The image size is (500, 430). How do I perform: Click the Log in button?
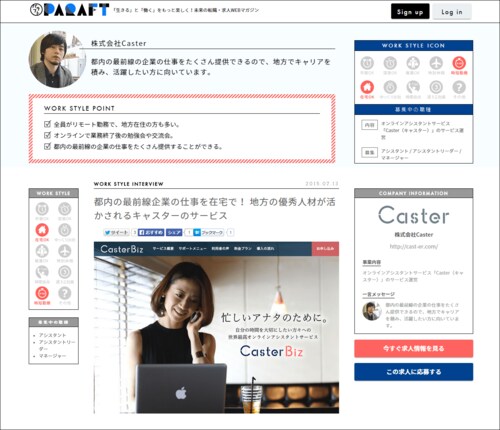tap(452, 12)
